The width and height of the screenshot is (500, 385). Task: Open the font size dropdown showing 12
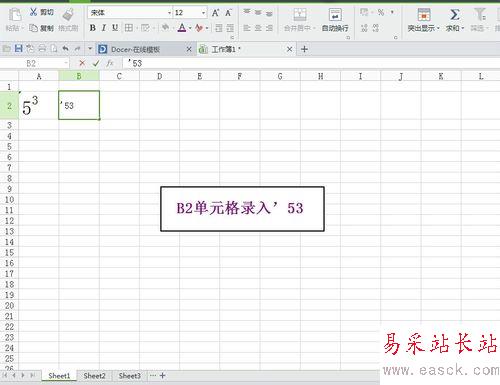pos(203,13)
